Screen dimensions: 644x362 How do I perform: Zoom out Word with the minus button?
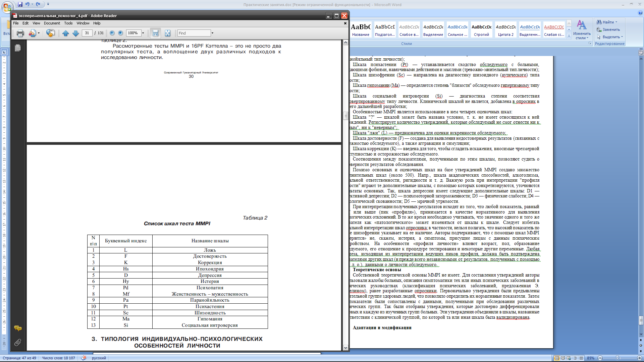600,358
